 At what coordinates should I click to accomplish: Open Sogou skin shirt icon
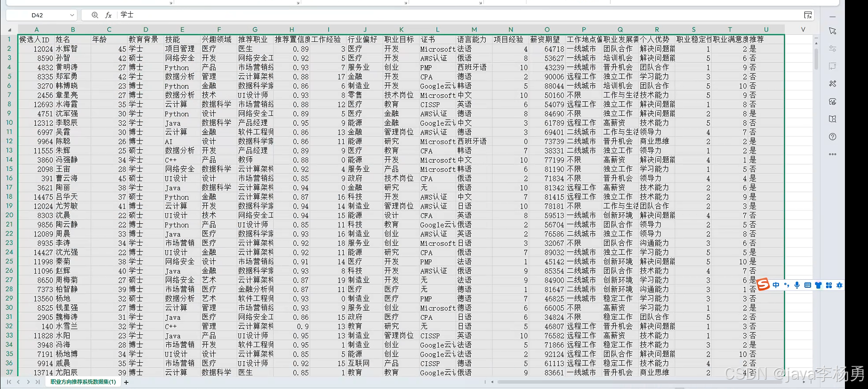click(x=818, y=285)
